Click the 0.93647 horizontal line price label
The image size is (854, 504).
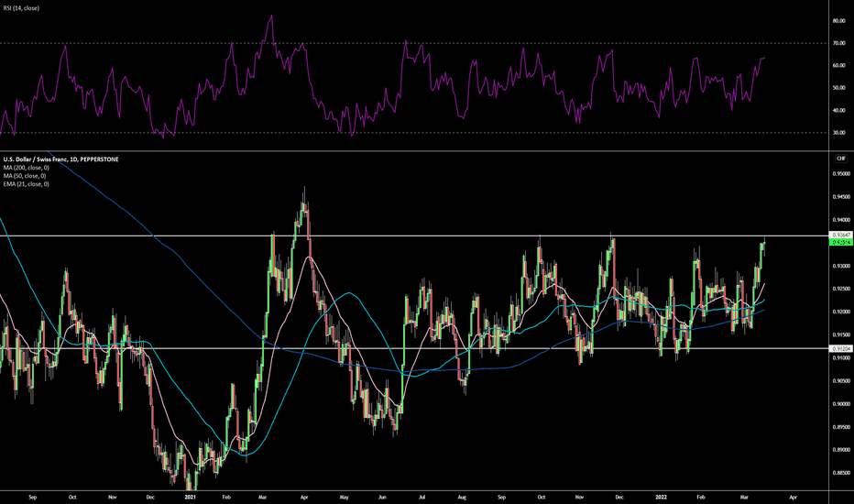coord(841,235)
